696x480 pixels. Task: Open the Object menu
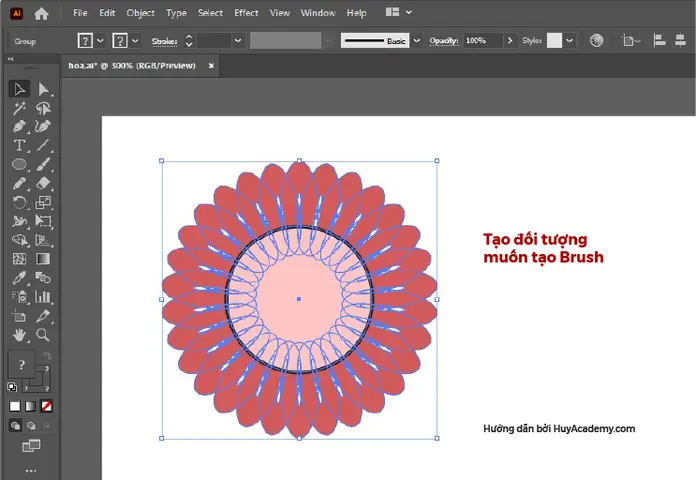pyautogui.click(x=141, y=13)
